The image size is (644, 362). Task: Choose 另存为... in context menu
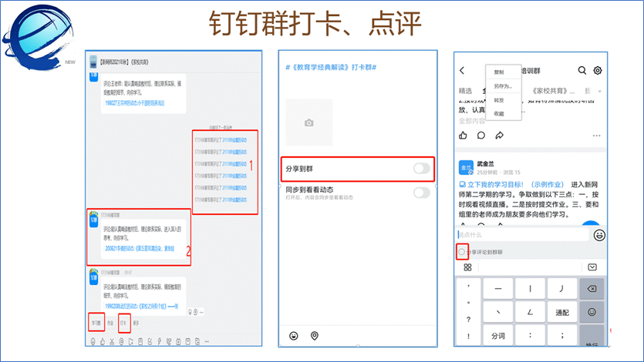pos(503,86)
